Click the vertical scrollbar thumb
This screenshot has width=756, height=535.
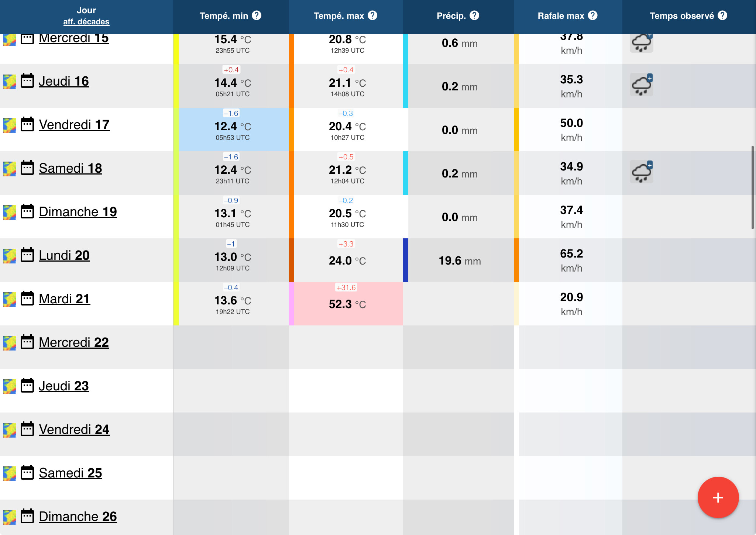(x=752, y=187)
